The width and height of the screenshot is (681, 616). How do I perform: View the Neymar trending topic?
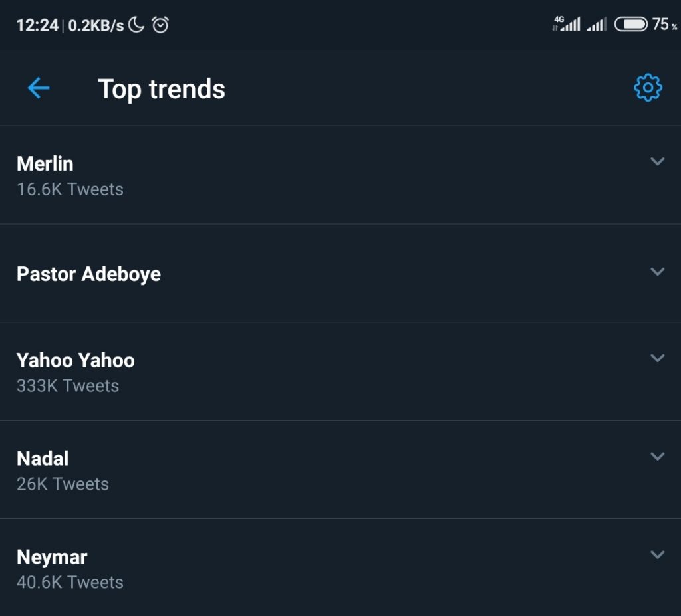(x=52, y=557)
